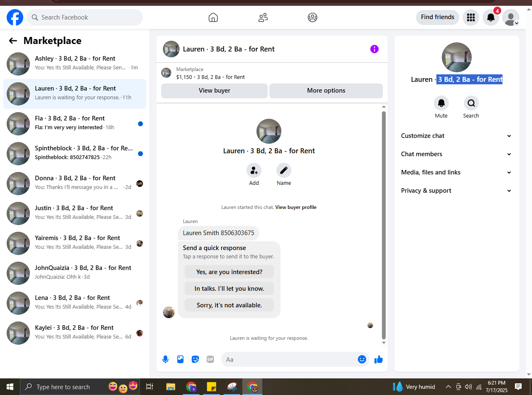
Task: Open the Spintheblock conversation
Action: tap(75, 154)
